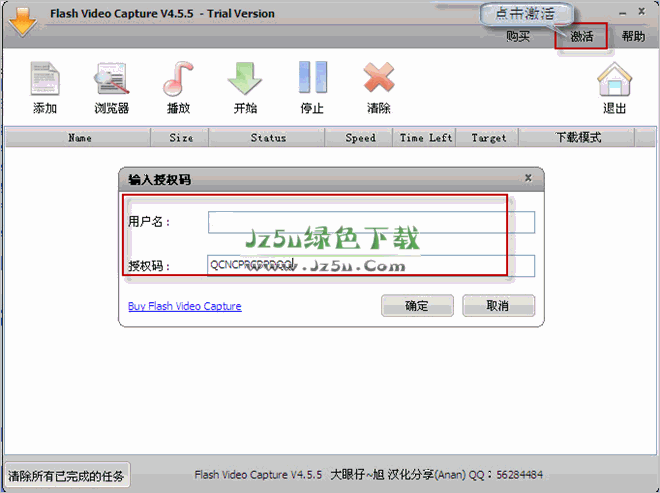Click the 清除 (Clear) red X icon

[379, 77]
